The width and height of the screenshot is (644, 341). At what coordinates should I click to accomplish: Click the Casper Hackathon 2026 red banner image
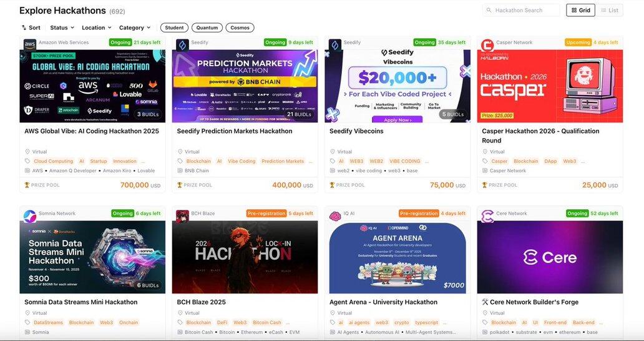(550, 86)
